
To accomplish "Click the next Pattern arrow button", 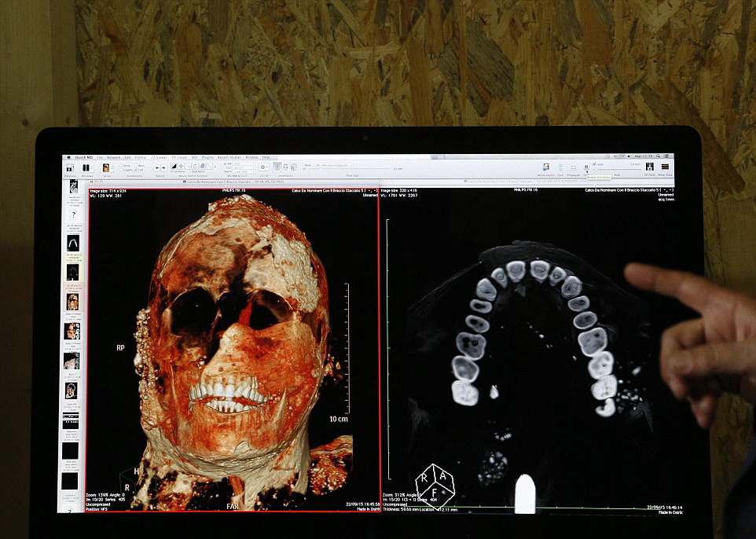I will click(163, 167).
